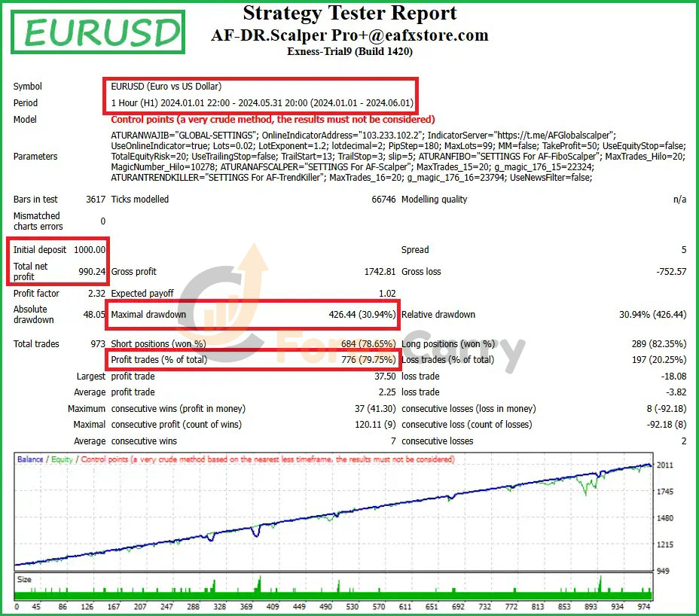Click the 2011 value on the chart's vertical axis
Viewport: 699px width, 616px height.
[x=666, y=465]
